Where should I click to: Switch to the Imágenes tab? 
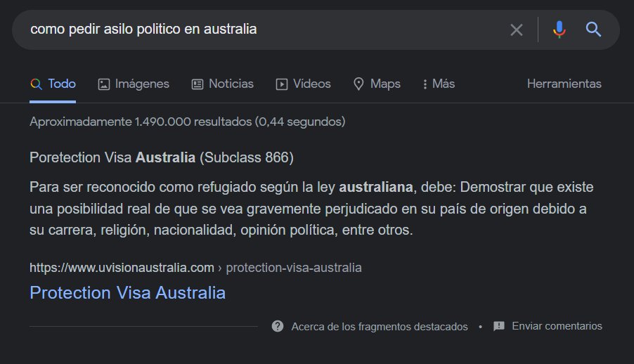pyautogui.click(x=134, y=84)
